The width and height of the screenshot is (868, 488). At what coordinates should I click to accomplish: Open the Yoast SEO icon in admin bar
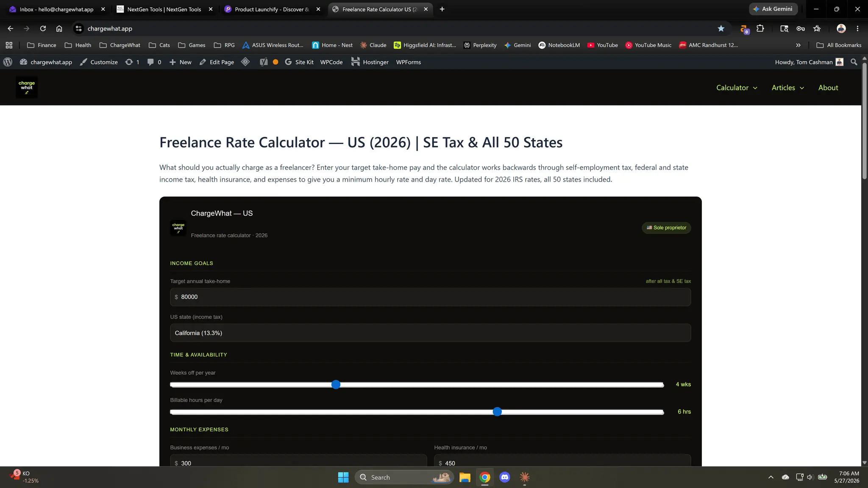click(x=264, y=62)
